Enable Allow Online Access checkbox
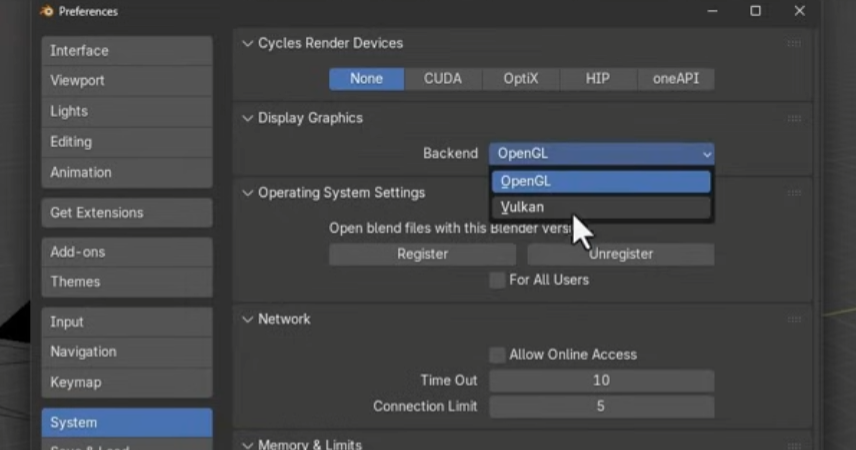 click(x=497, y=355)
